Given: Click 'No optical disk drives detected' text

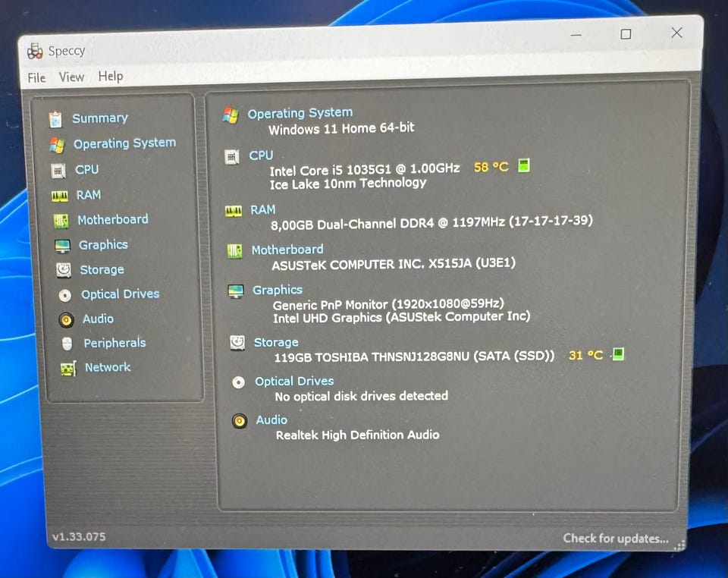Looking at the screenshot, I should coord(361,396).
